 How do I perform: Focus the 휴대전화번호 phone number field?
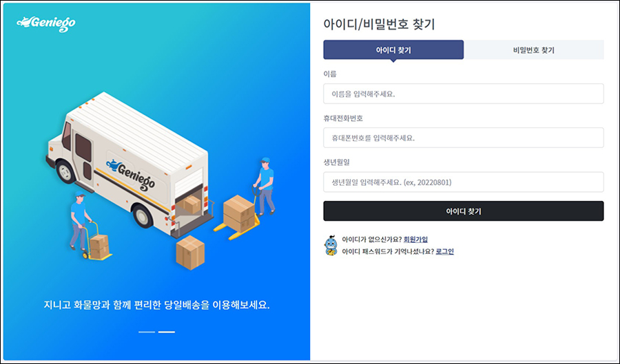point(464,138)
